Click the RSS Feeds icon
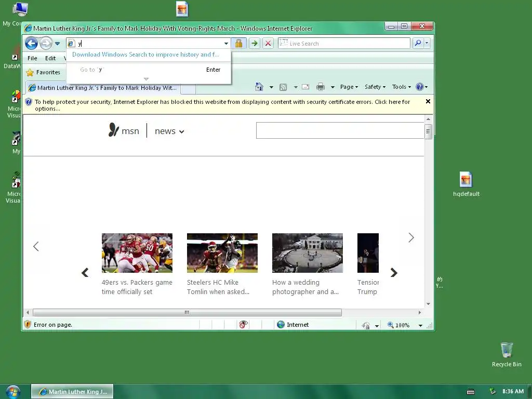The height and width of the screenshot is (399, 532). [283, 87]
